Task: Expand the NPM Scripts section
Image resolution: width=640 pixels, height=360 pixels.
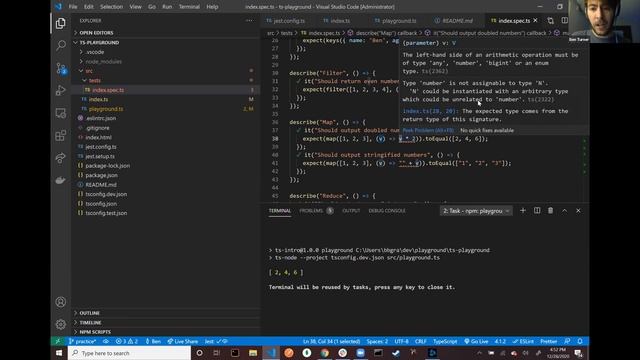Action: (x=166, y=332)
